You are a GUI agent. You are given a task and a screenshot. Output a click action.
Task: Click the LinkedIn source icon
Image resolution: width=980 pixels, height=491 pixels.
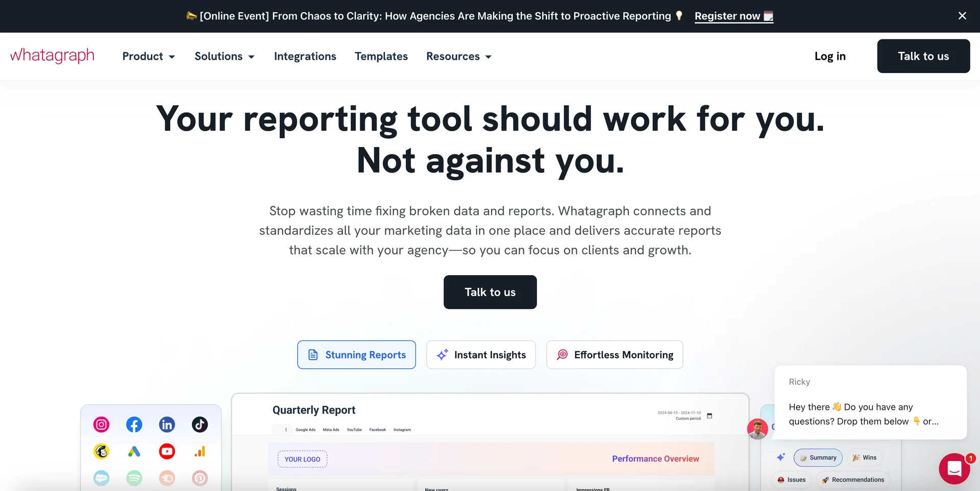coord(166,424)
